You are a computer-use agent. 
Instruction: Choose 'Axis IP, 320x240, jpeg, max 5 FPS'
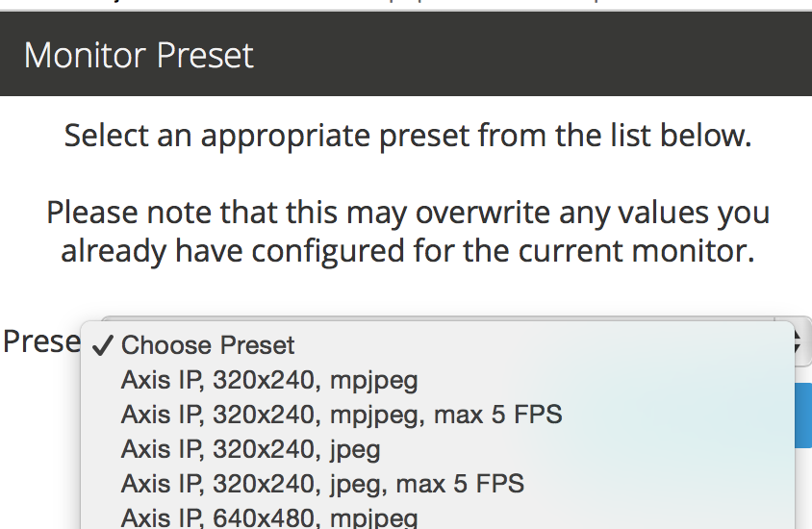coord(438,484)
